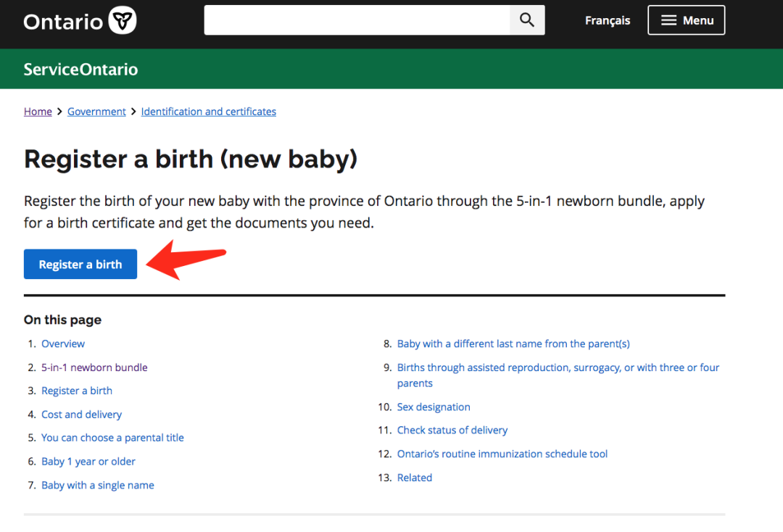Screen dimensions: 783x532
Task: Open Identification and certificates breadcrumb
Action: [208, 112]
